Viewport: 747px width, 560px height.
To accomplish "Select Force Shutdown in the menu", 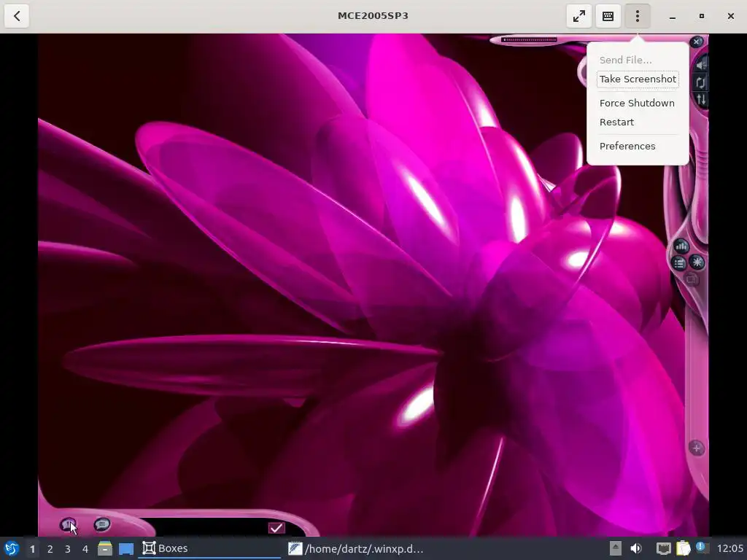I will 636,103.
